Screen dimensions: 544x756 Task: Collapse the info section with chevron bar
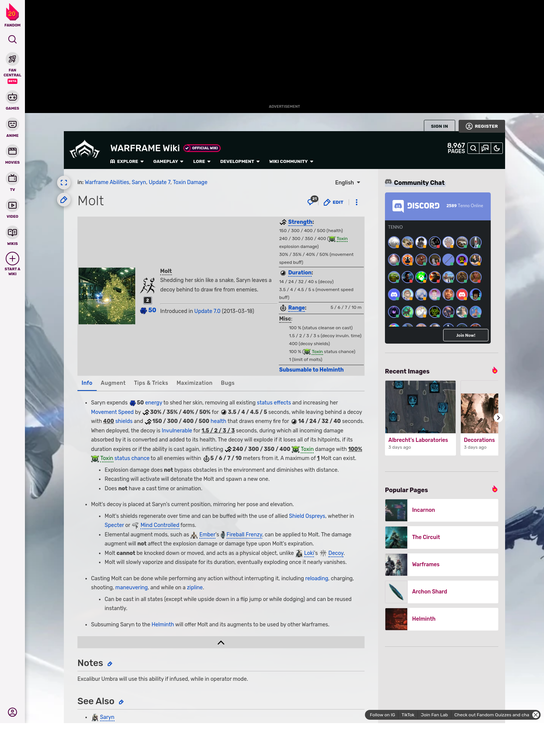pyautogui.click(x=221, y=642)
